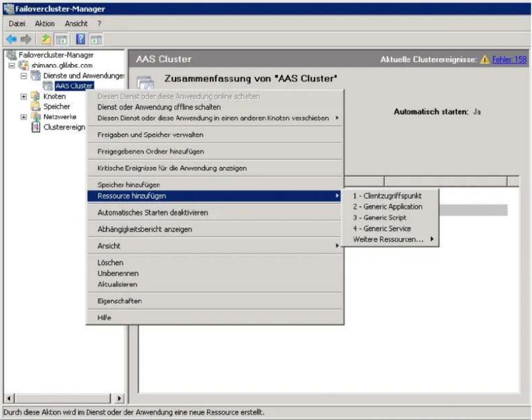Choose Speicher hinzufügen

215,185
